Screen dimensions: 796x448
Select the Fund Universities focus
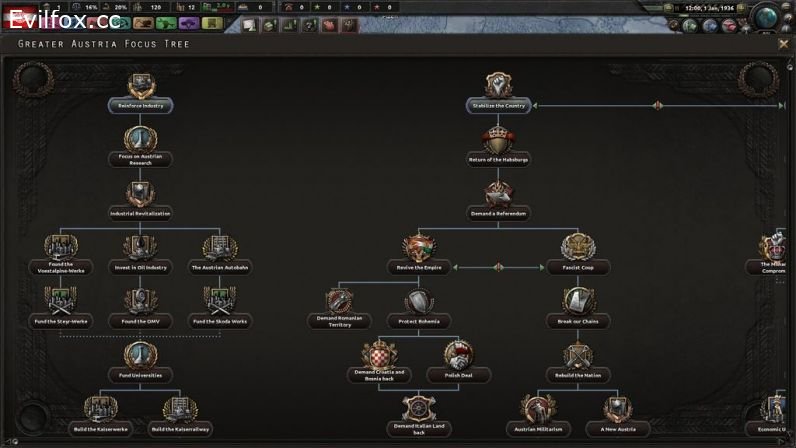tap(140, 355)
